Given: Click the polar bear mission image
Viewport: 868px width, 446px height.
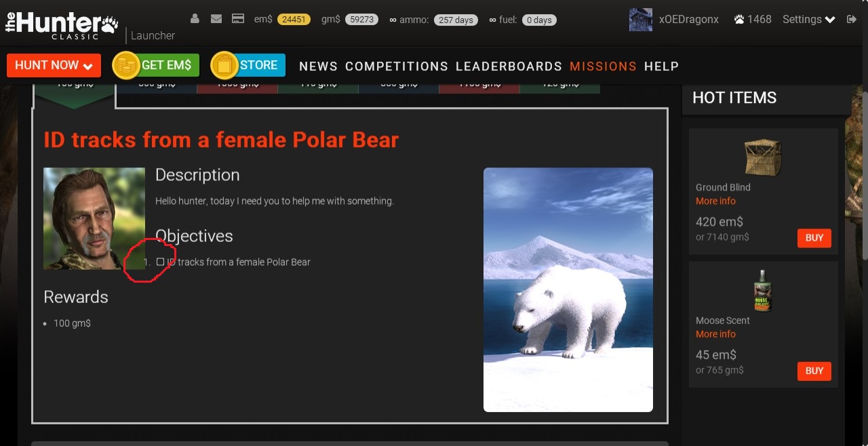Looking at the screenshot, I should (568, 289).
